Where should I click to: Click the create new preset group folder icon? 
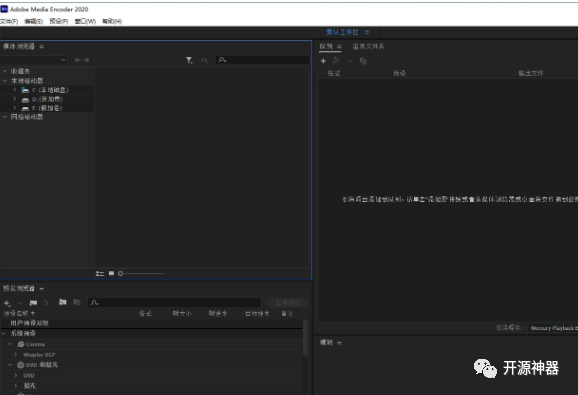[33, 303]
